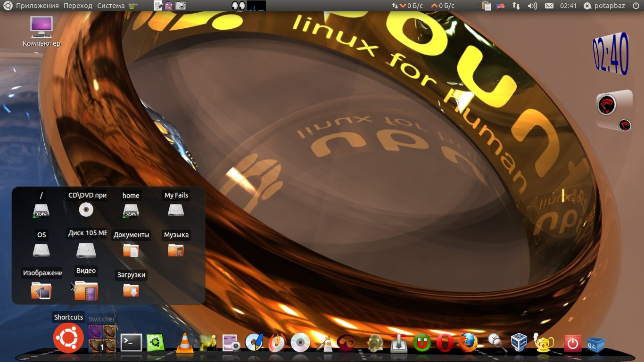Open the Переход menu
Viewport: 644px width, 362px height.
pos(78,6)
